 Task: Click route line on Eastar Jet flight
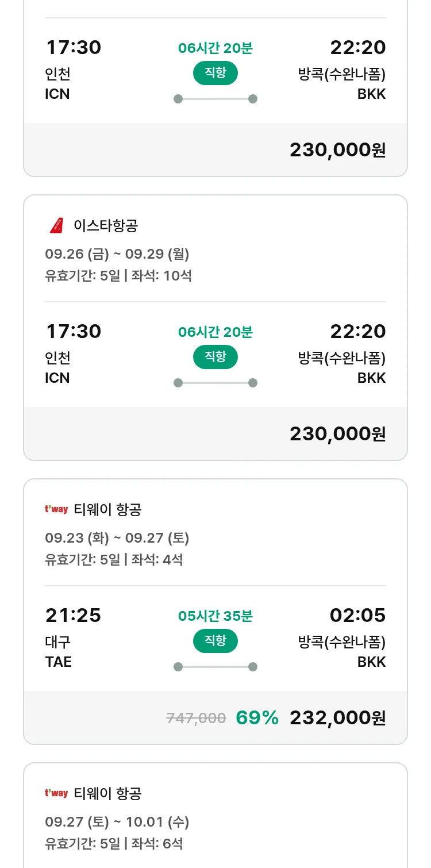pos(215,383)
